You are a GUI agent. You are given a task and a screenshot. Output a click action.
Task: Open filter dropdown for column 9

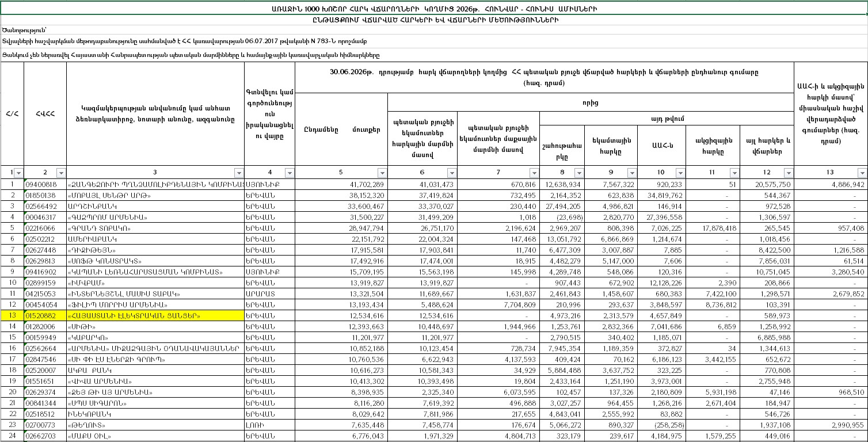pos(633,173)
